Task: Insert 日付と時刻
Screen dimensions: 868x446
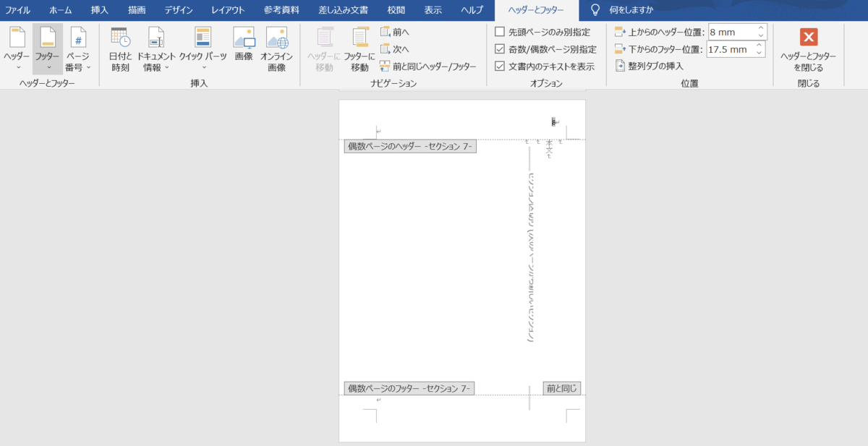Action: (119, 48)
